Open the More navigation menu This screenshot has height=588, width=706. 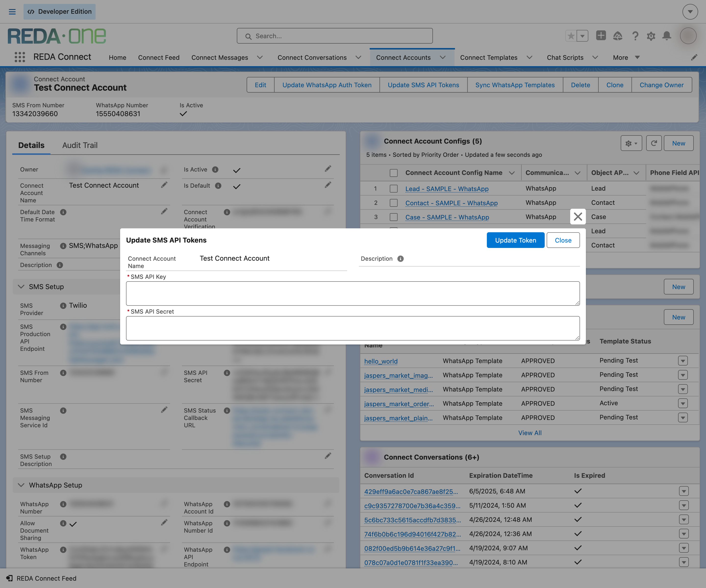626,58
